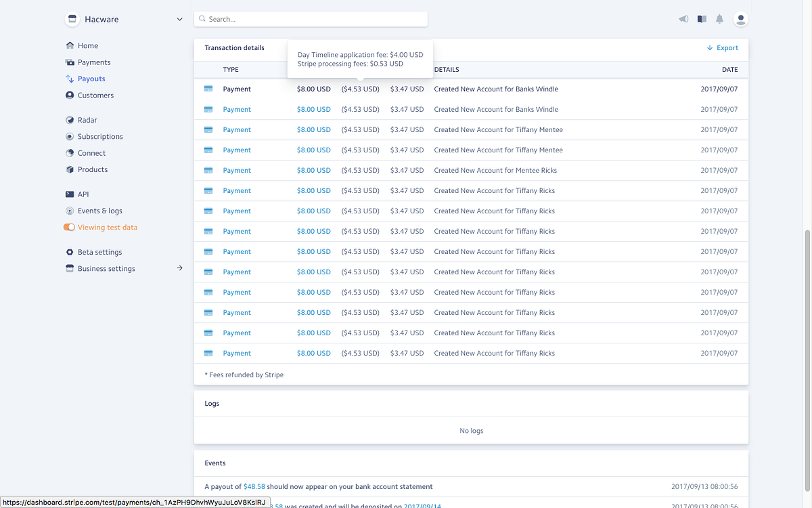
Task: Open first Tiffany Mentee Payment link
Action: tap(237, 129)
